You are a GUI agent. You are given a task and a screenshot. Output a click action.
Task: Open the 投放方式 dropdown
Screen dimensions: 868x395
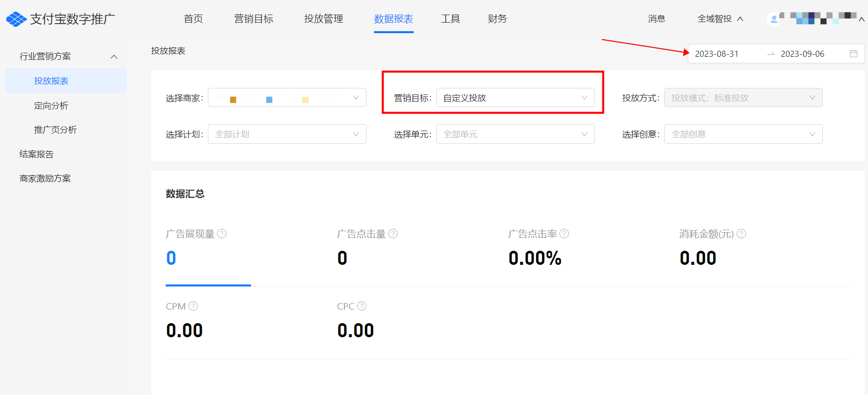tap(743, 97)
